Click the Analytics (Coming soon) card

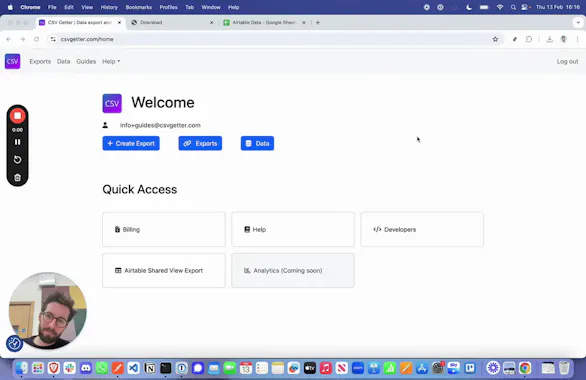coord(293,271)
